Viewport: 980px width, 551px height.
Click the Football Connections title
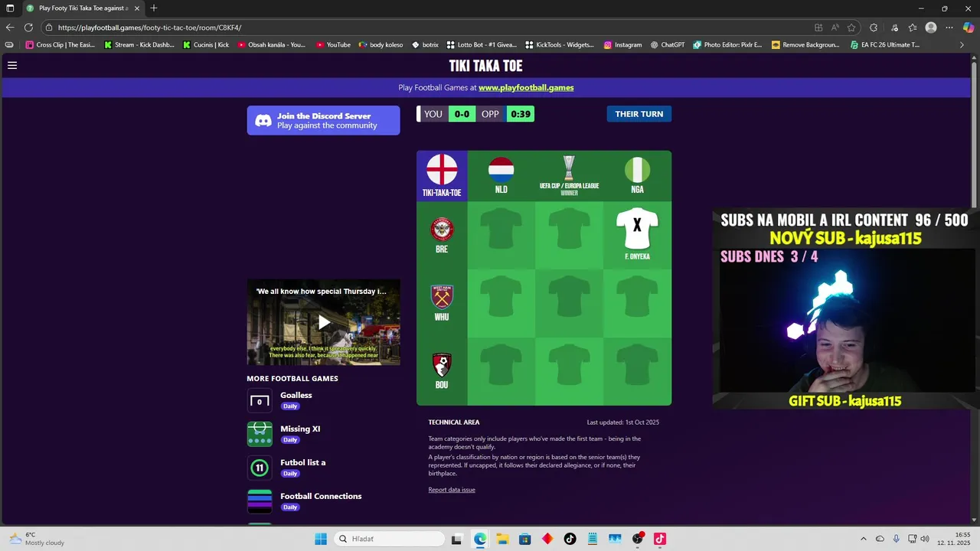pyautogui.click(x=321, y=496)
